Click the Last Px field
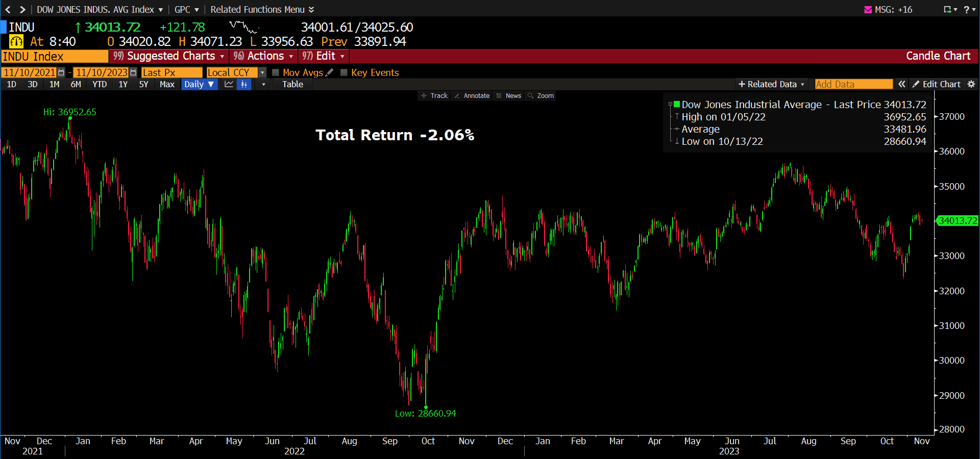980x459 pixels. (172, 72)
